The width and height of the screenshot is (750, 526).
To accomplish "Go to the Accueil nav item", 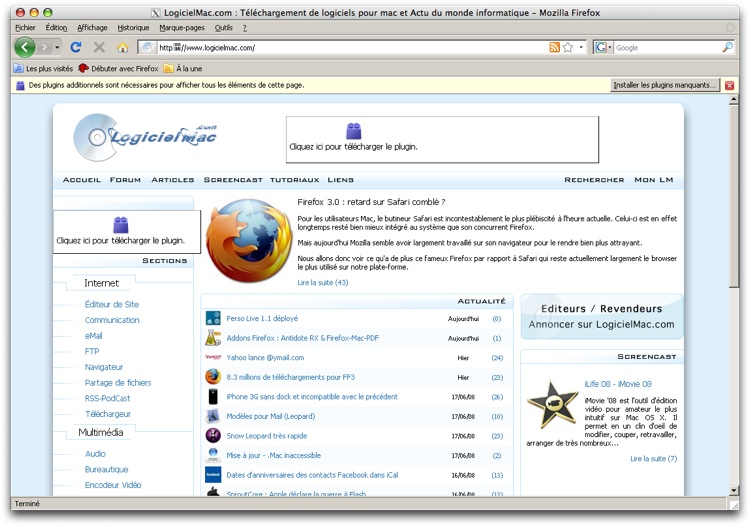I will [x=82, y=180].
